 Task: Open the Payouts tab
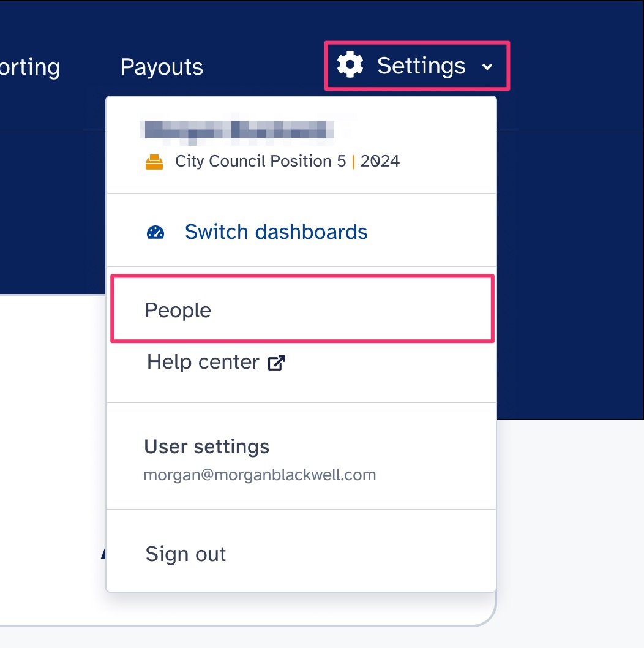162,67
